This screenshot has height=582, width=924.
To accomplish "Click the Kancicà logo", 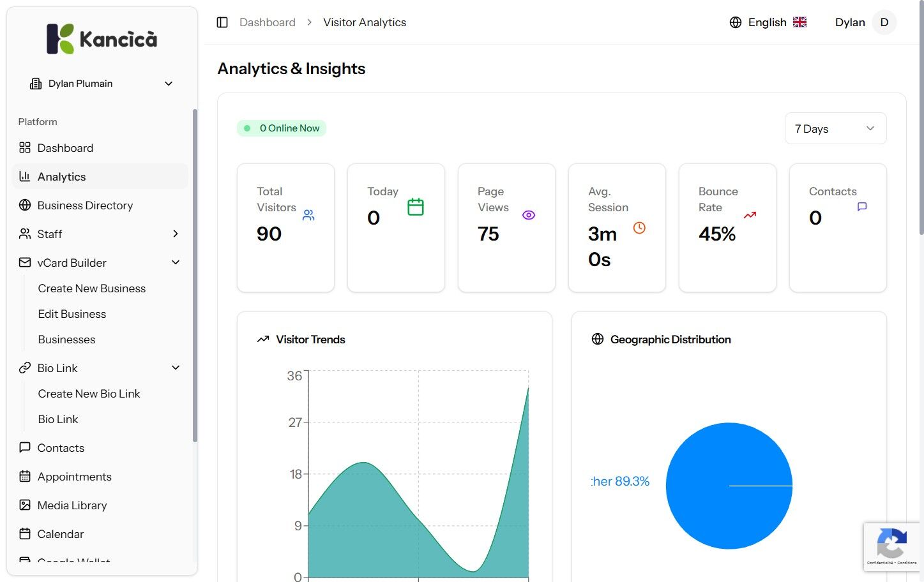I will pos(102,39).
